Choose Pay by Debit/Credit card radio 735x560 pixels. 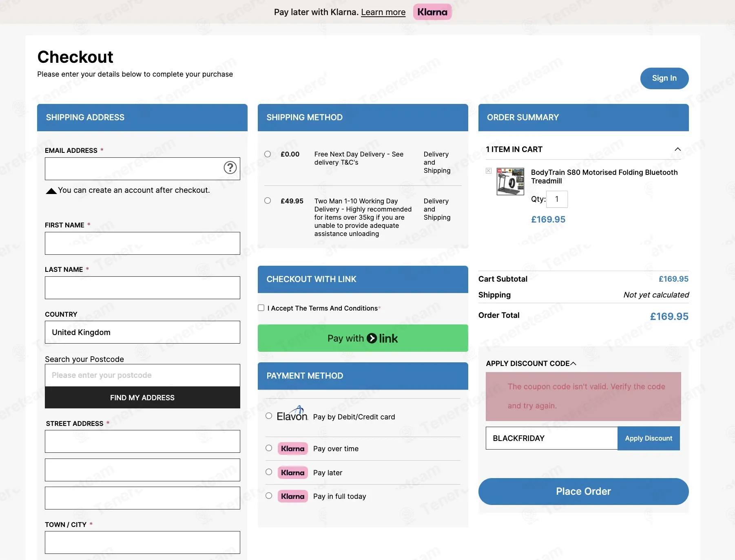[x=269, y=416]
